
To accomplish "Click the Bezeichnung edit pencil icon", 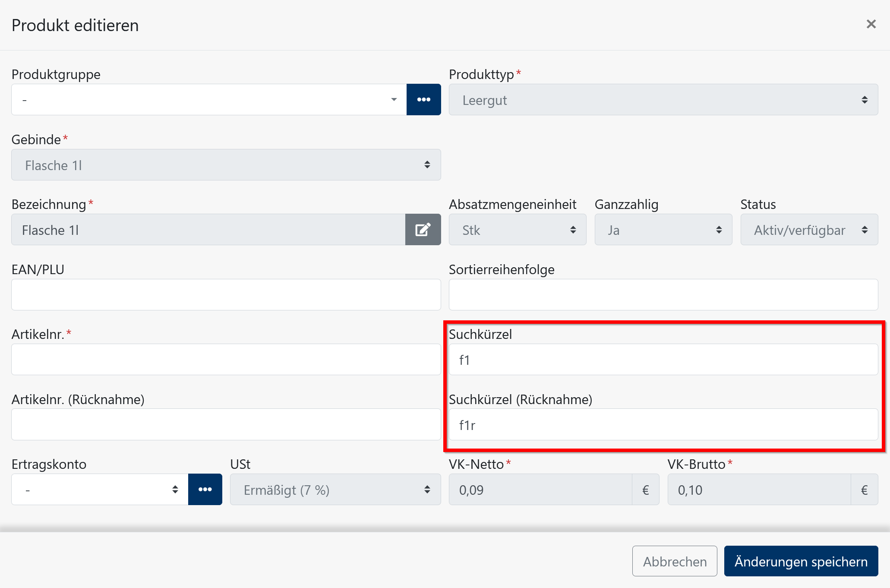I will 423,230.
